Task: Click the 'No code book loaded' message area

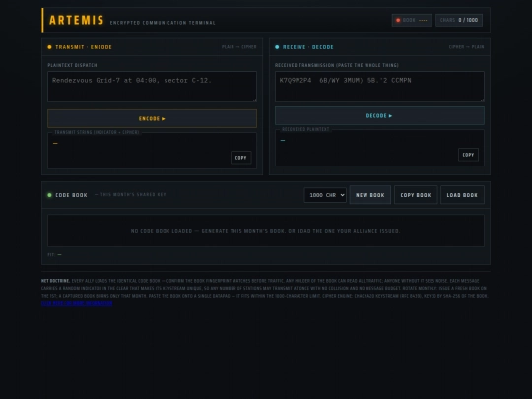Action: 266,231
